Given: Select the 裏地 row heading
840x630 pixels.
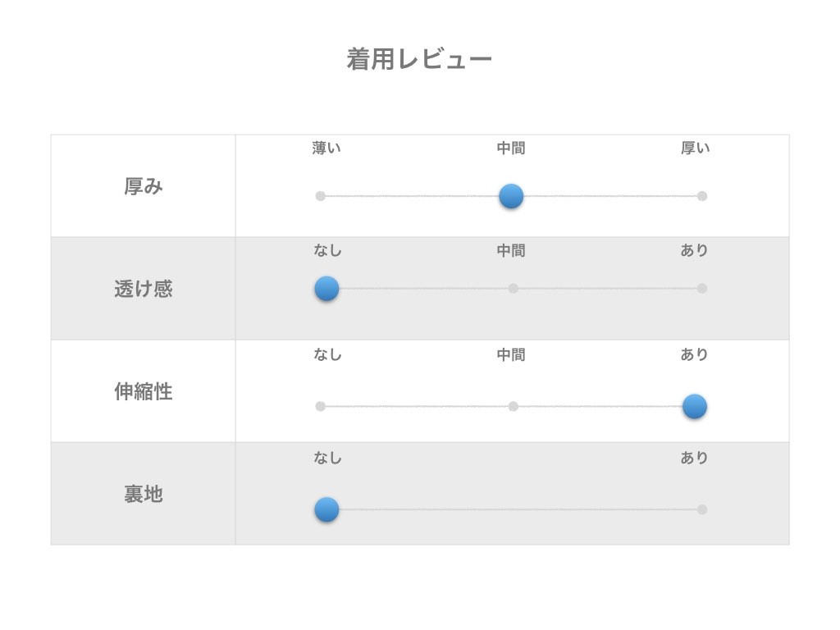Looking at the screenshot, I should click(x=144, y=494).
